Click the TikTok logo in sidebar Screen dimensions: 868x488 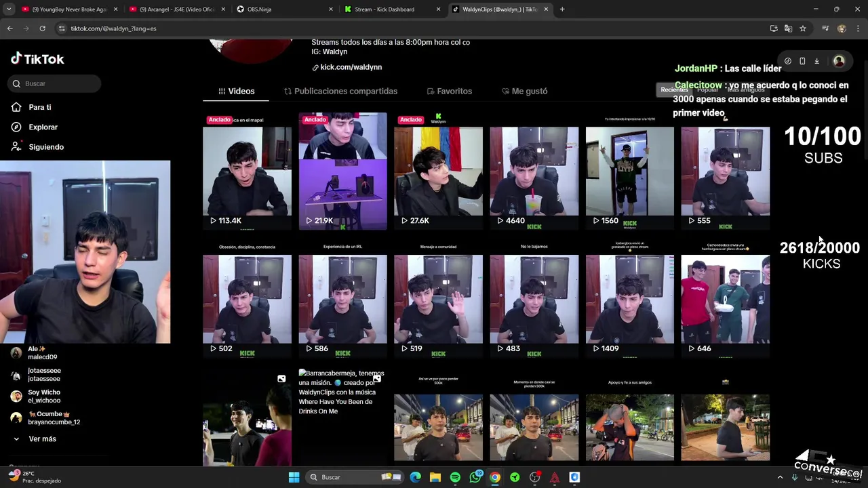pos(37,59)
